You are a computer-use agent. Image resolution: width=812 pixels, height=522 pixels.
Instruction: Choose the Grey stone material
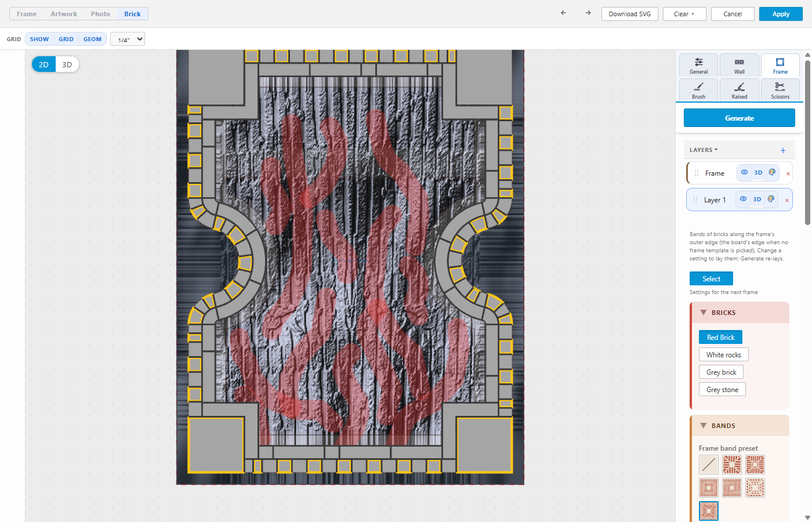(x=722, y=389)
